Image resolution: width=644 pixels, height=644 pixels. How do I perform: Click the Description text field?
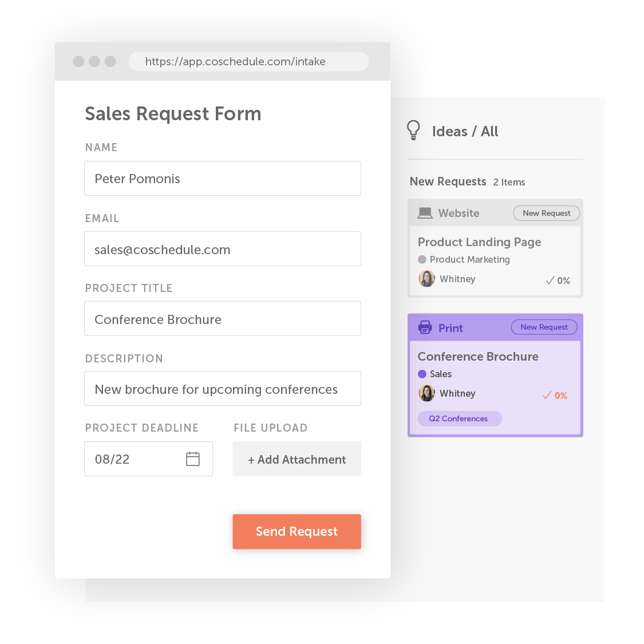(222, 389)
